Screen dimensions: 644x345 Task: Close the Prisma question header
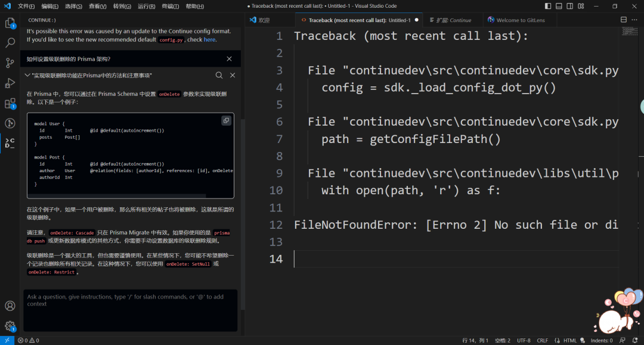(x=229, y=58)
